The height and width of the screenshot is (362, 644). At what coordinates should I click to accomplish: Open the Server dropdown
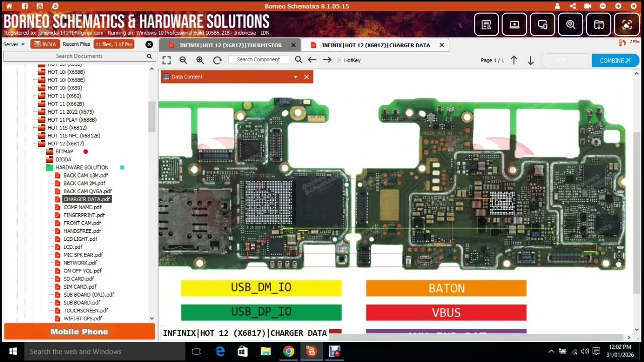[x=14, y=44]
